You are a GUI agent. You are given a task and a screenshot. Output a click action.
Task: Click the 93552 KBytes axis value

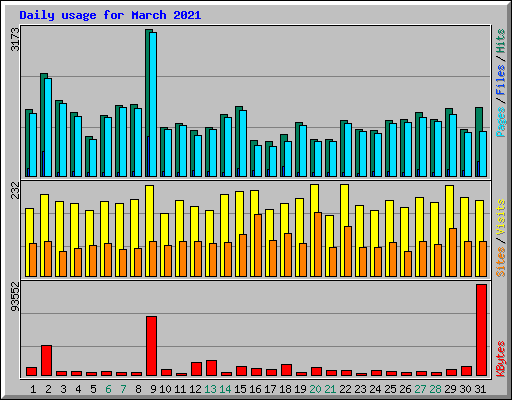click(x=15, y=297)
